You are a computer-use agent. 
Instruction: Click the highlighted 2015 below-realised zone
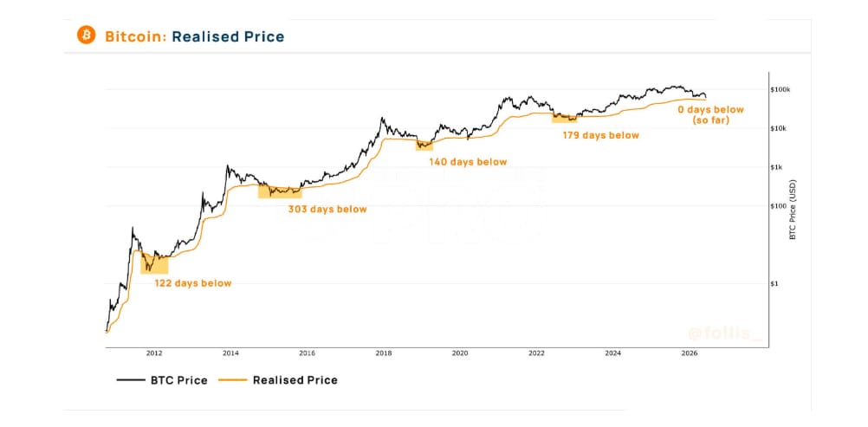tap(280, 191)
